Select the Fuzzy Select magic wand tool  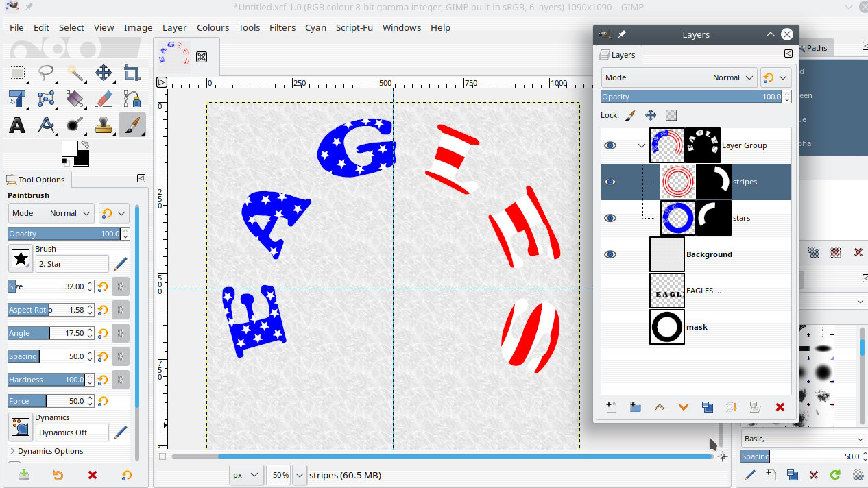[75, 73]
